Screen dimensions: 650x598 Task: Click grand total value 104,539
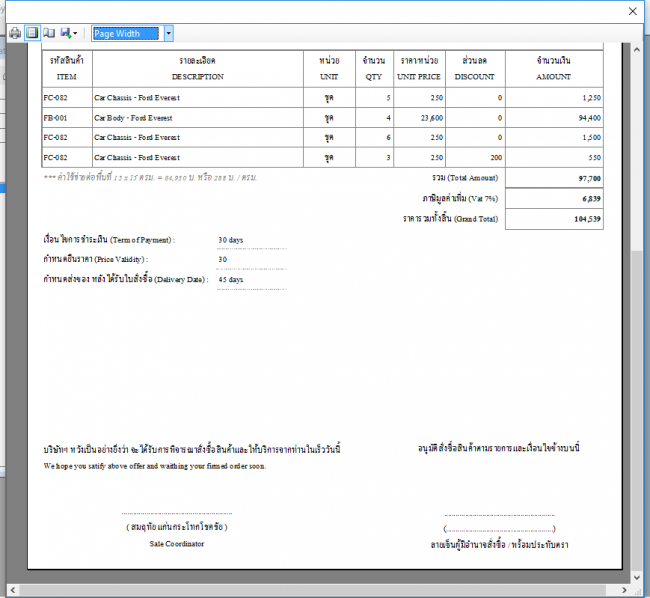coord(587,219)
